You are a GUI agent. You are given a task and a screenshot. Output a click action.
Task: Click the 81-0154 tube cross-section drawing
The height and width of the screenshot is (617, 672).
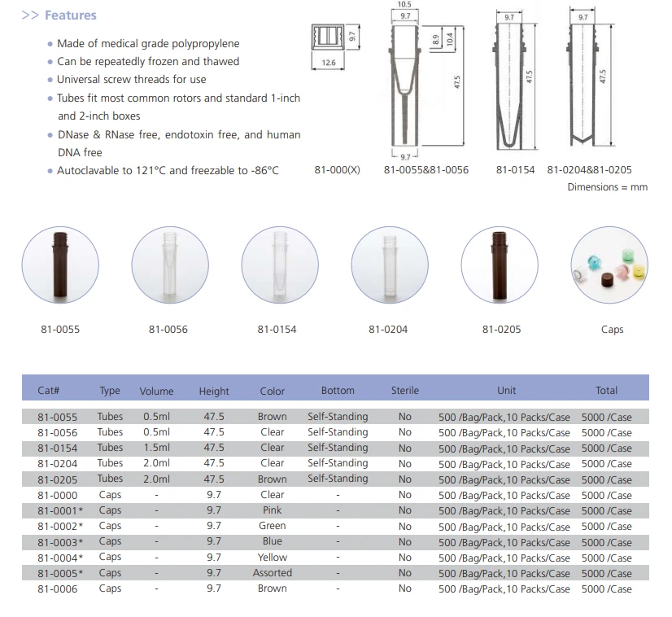coord(515,81)
